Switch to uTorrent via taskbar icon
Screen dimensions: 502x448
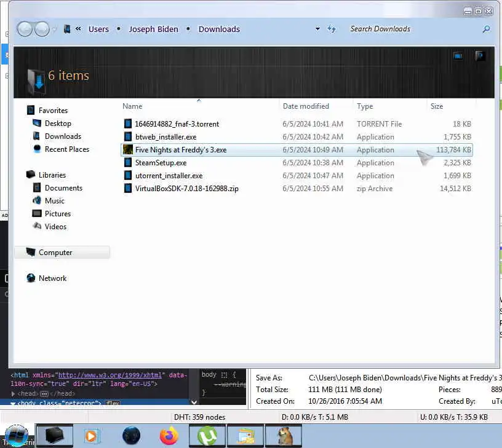click(x=207, y=436)
